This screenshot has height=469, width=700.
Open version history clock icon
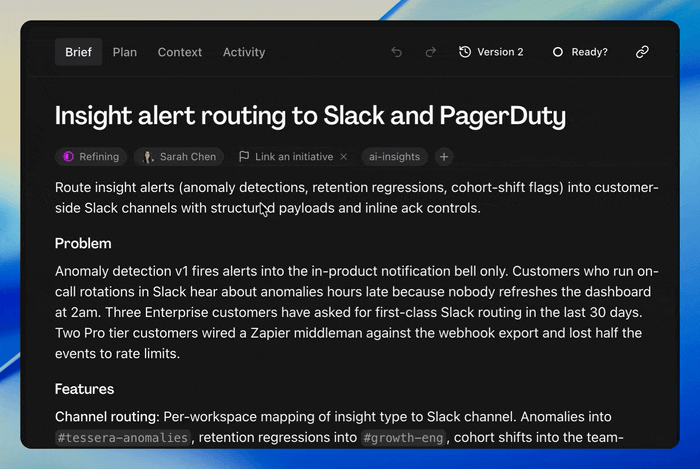(465, 52)
